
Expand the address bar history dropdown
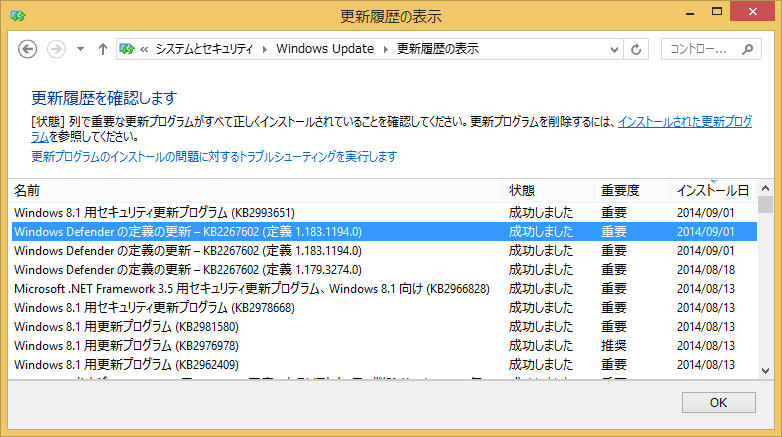tap(614, 49)
